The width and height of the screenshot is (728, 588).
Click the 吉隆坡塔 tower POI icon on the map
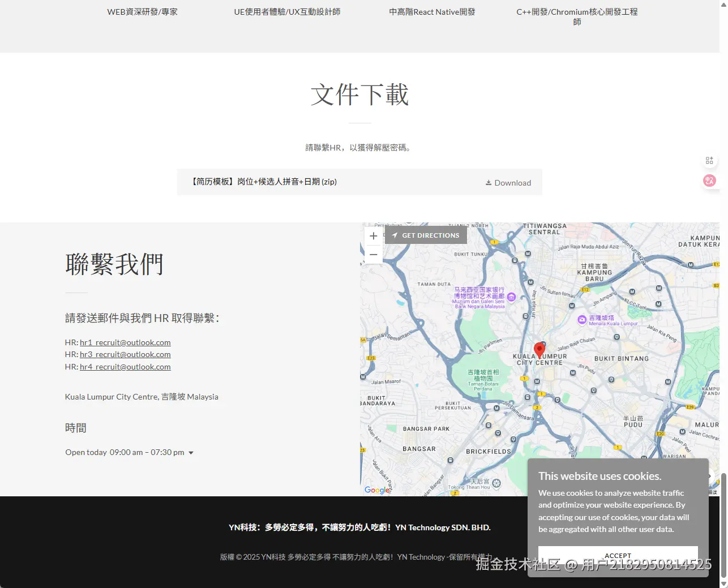pos(582,320)
